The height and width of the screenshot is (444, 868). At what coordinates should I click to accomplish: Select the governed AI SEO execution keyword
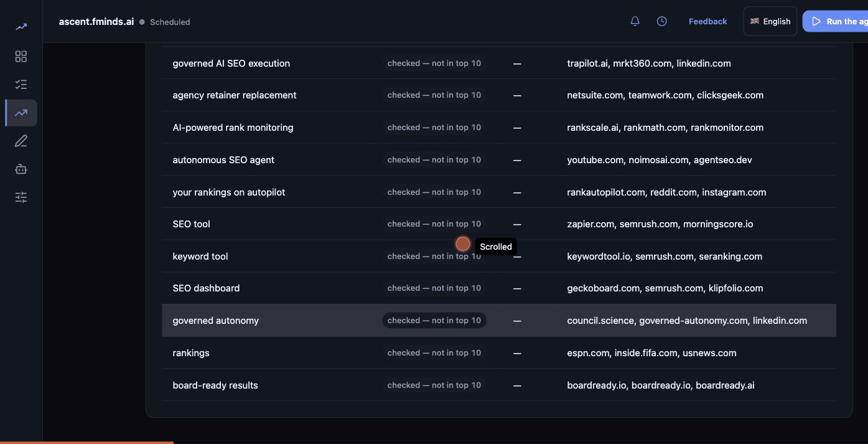231,63
